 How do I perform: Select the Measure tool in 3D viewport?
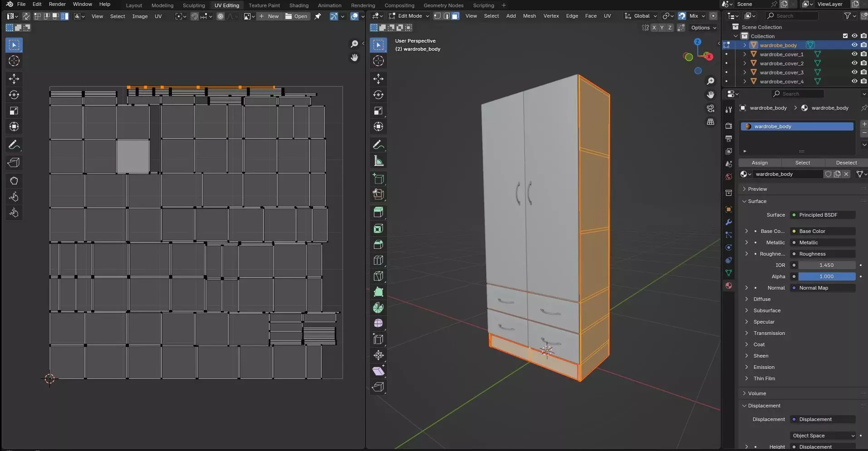(x=378, y=161)
